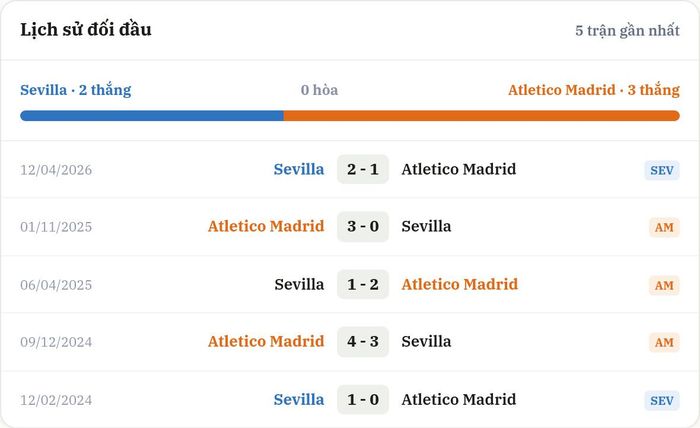Screen dimensions: 700x428
Task: Click 'Atletico Madrid · 3 thắng' summary label
Action: point(594,90)
